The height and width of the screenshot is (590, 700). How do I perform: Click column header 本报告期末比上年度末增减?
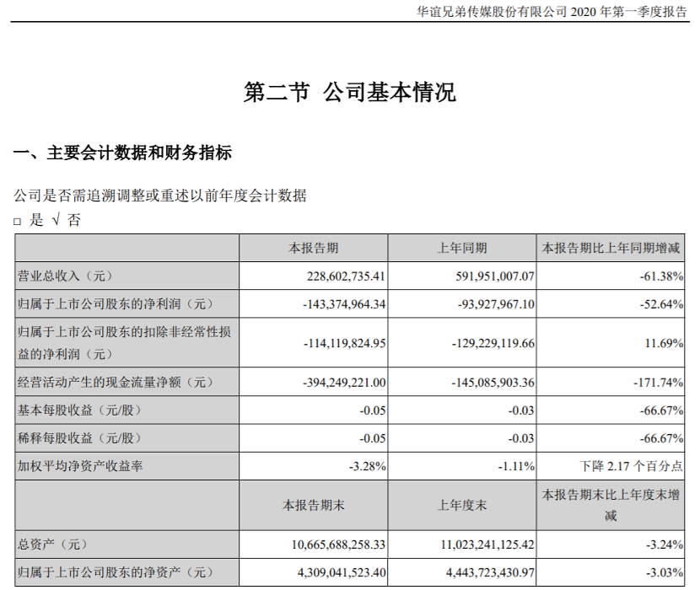[611, 505]
